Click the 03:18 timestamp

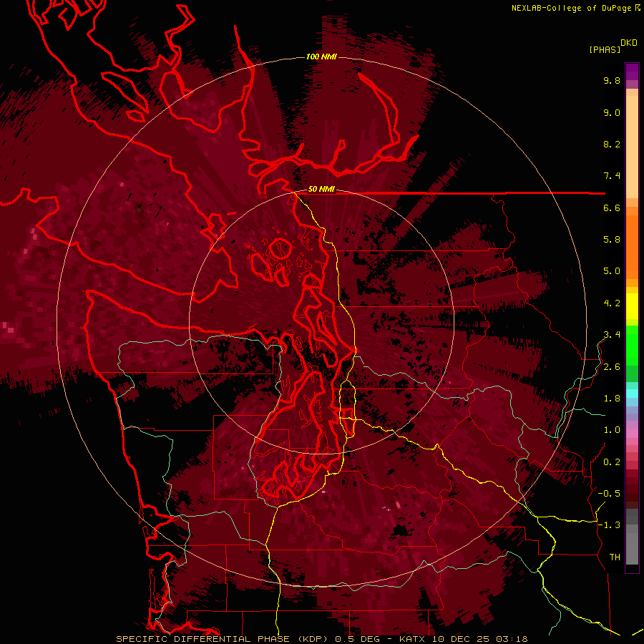[512, 639]
